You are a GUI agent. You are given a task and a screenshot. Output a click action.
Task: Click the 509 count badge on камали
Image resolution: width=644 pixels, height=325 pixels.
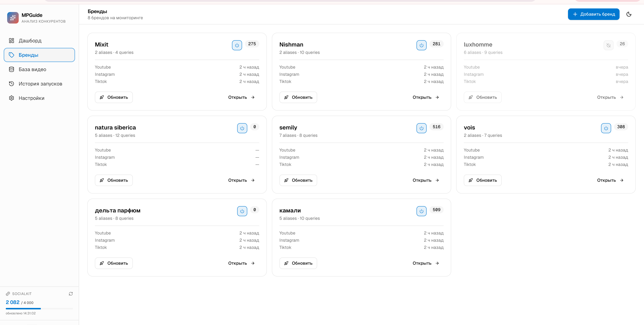pyautogui.click(x=436, y=210)
